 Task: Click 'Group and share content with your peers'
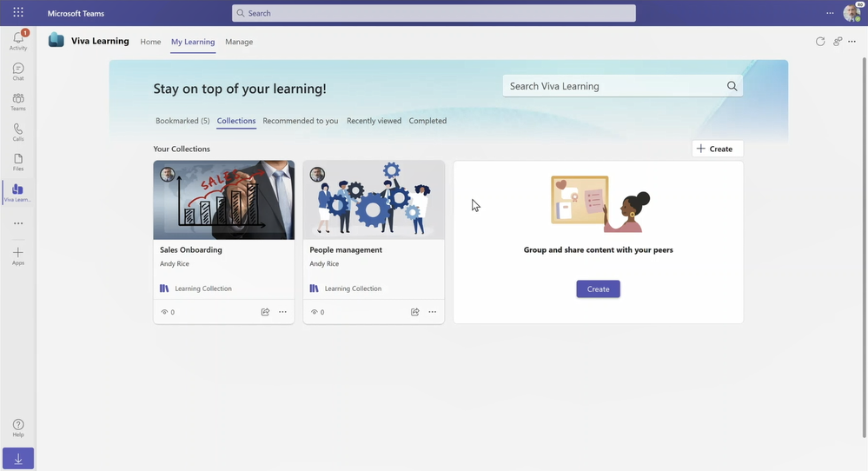[599, 249]
